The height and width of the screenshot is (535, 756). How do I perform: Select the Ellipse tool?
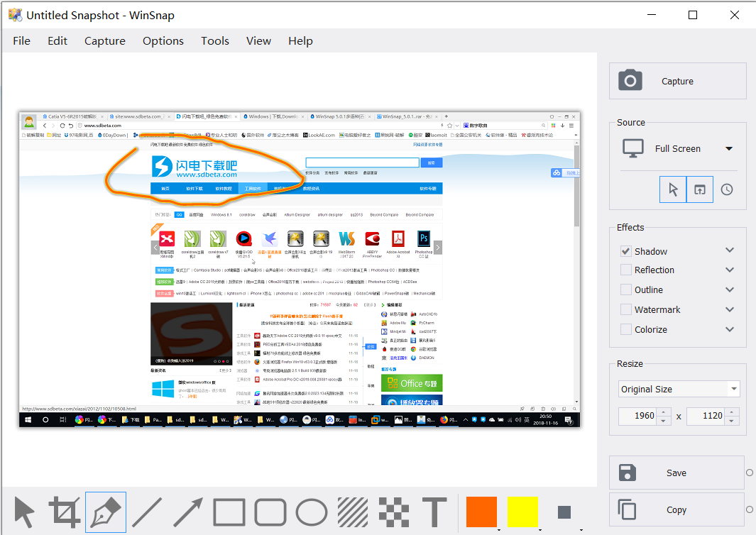(312, 512)
